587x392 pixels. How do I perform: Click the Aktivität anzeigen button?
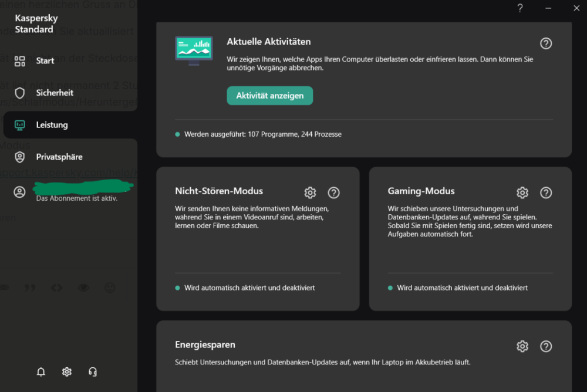pos(269,95)
